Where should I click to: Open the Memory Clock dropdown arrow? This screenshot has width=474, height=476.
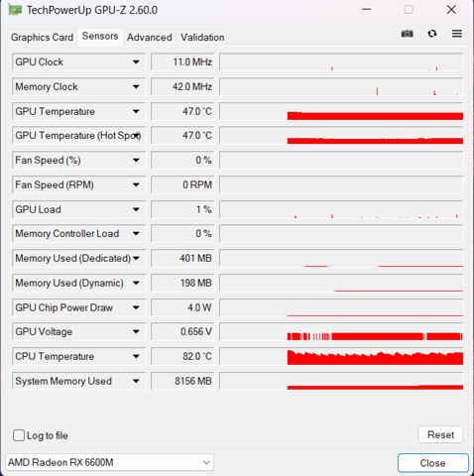click(136, 86)
